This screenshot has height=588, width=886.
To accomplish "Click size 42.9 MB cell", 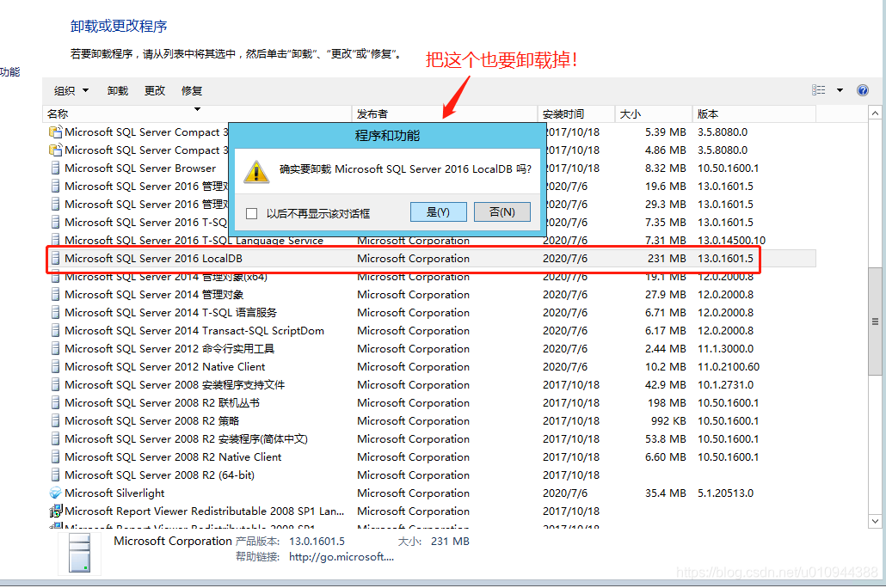I will [666, 385].
